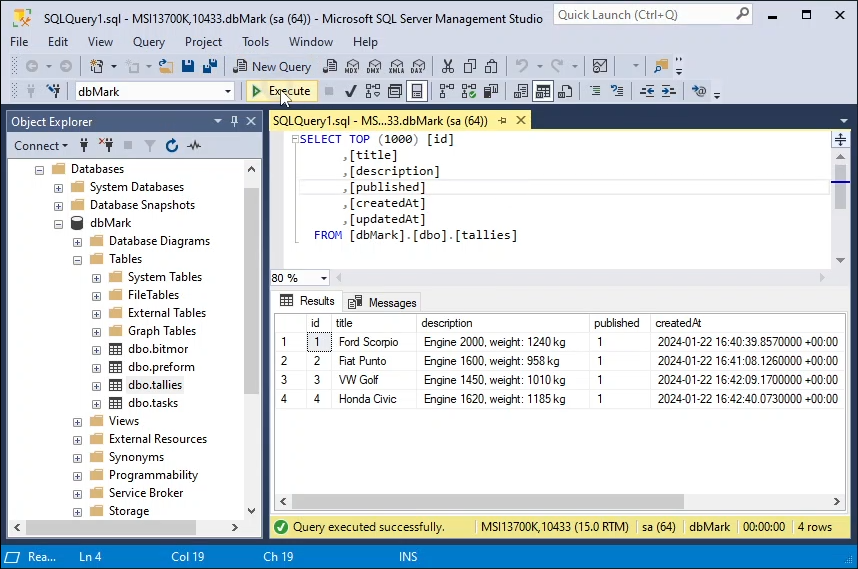Open the File menu
The image size is (858, 569).
pos(19,42)
